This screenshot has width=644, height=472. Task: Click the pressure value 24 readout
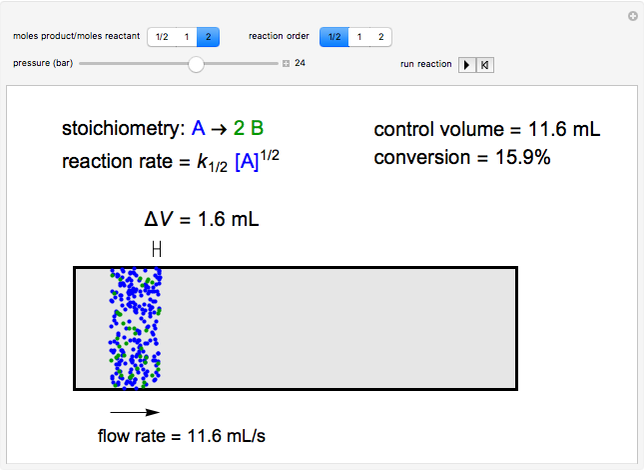click(x=300, y=64)
